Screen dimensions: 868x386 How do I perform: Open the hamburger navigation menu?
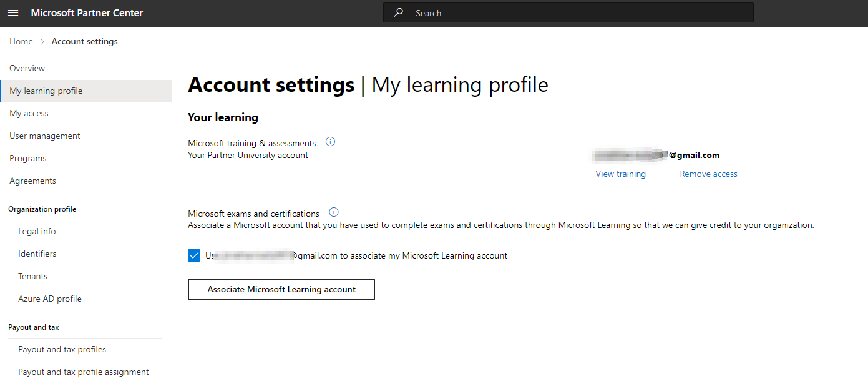(x=13, y=12)
